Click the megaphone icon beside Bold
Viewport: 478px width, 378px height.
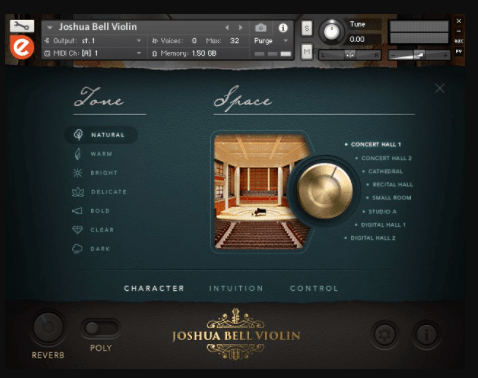77,211
